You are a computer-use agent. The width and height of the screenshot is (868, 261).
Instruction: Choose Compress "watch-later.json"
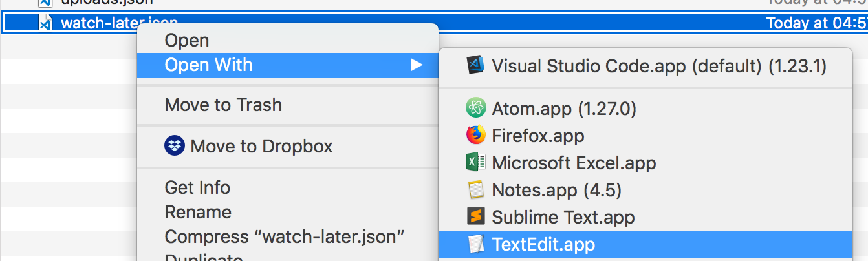288,236
